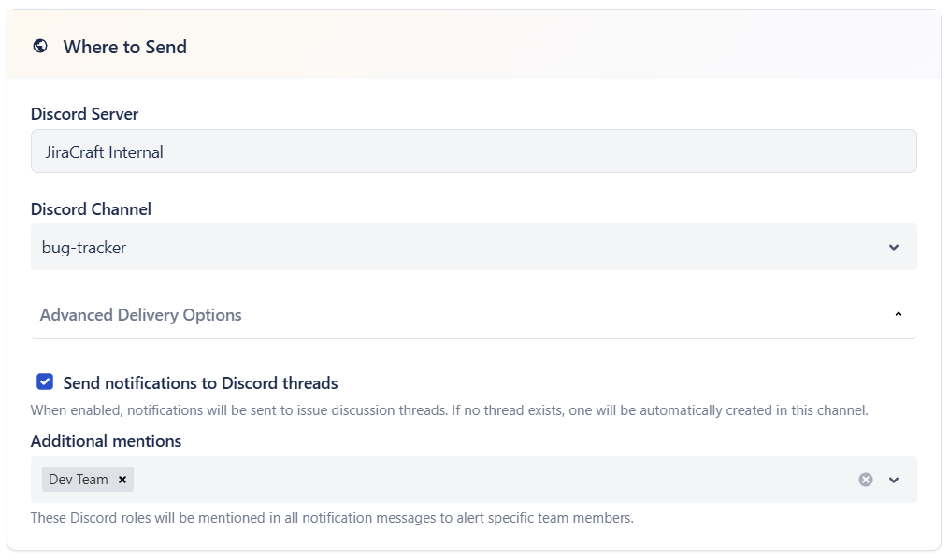Remove the Dev Team mention tag
The height and width of the screenshot is (560, 949).
[x=122, y=480]
